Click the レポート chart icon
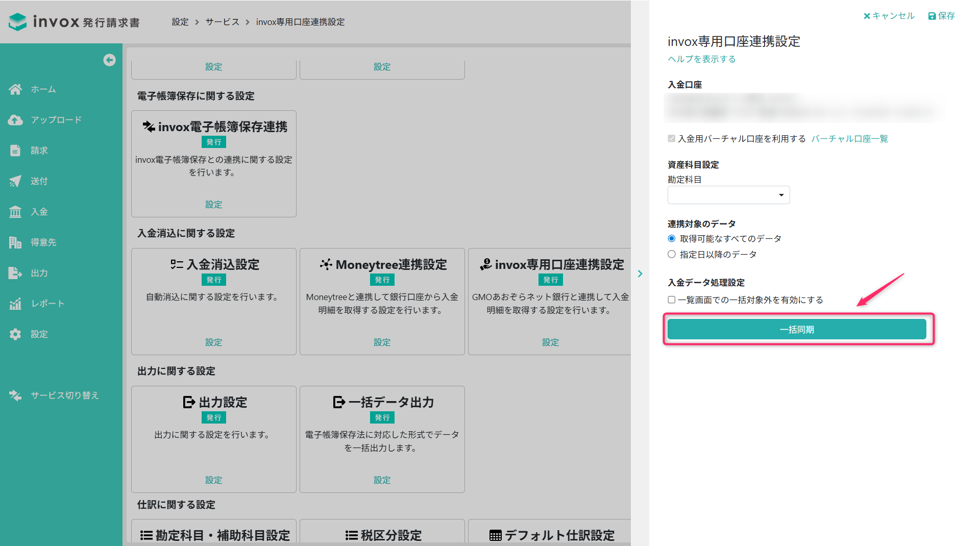Screen dimensions: 980x546 (15, 304)
